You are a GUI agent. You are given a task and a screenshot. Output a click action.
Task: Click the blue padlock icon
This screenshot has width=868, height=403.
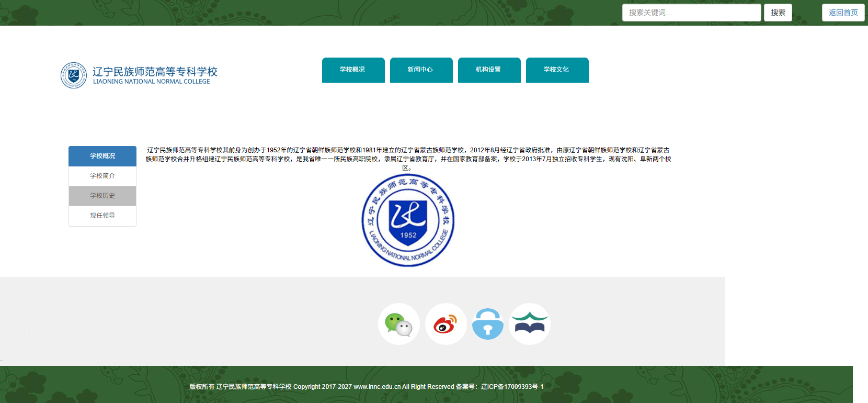pos(488,324)
